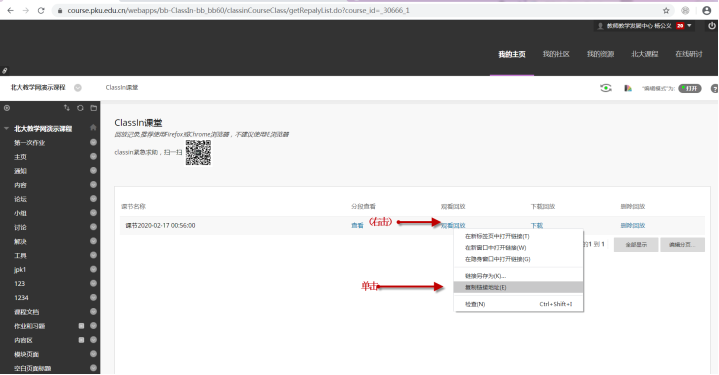Open the course theme color palette icon

pyautogui.click(x=628, y=88)
